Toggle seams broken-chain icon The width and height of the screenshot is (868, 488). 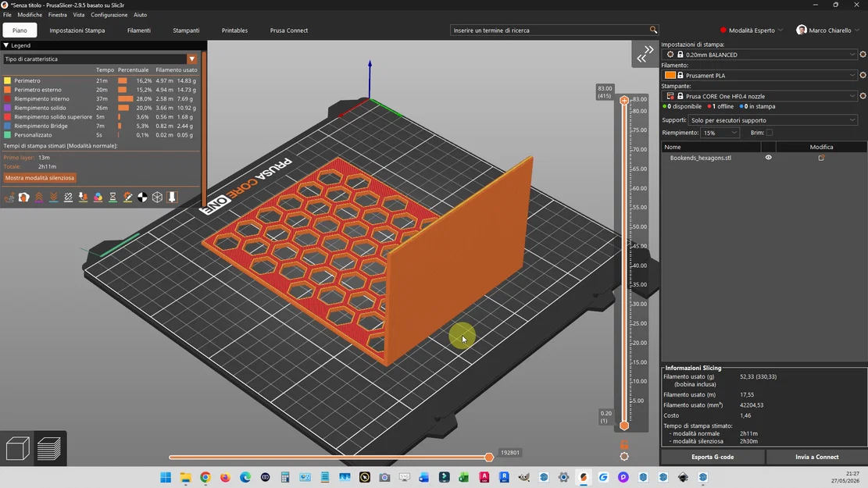point(68,197)
